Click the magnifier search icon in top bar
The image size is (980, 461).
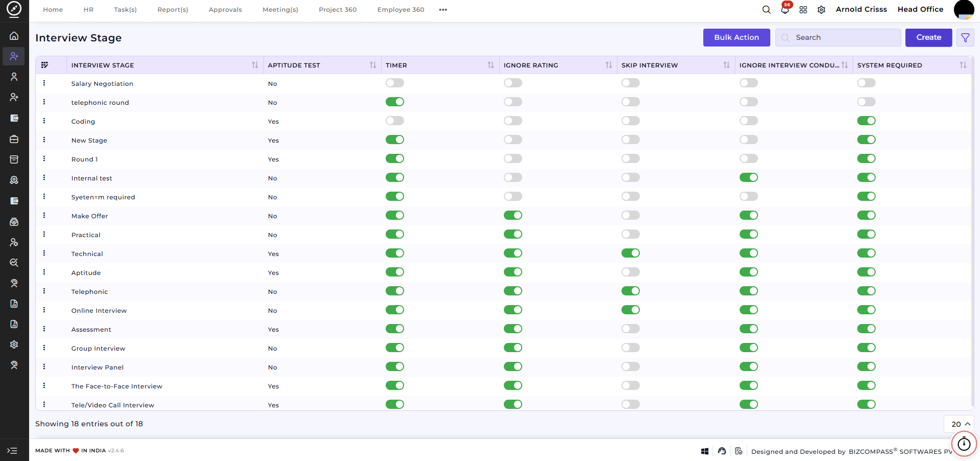[766, 10]
